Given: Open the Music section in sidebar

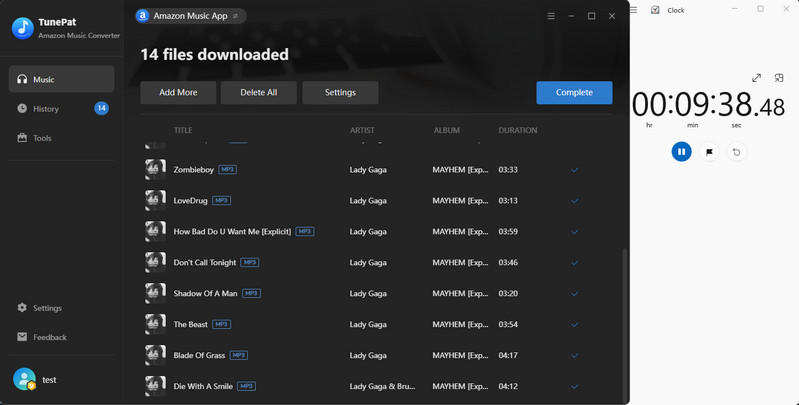Looking at the screenshot, I should point(61,79).
